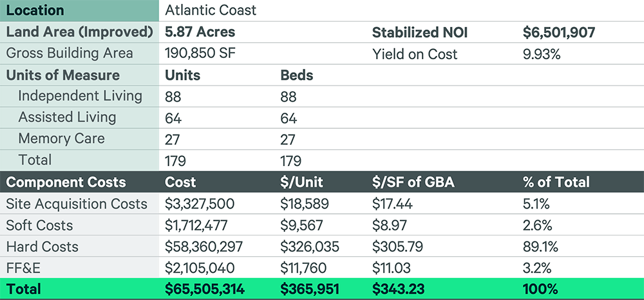The image size is (644, 300).
Task: Select the % of Total column header
Action: (x=556, y=182)
